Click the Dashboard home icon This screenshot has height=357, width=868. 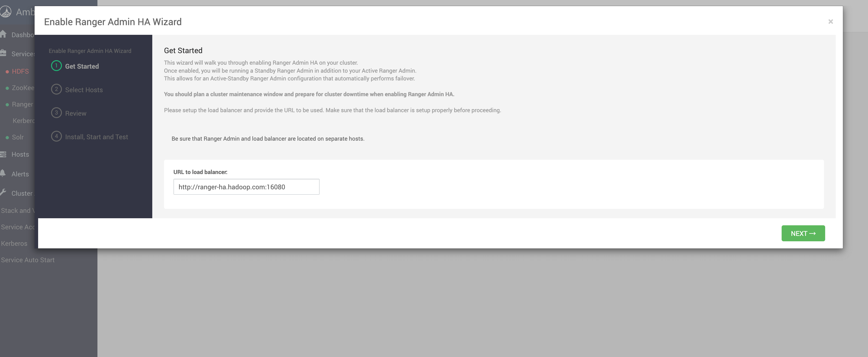point(3,34)
